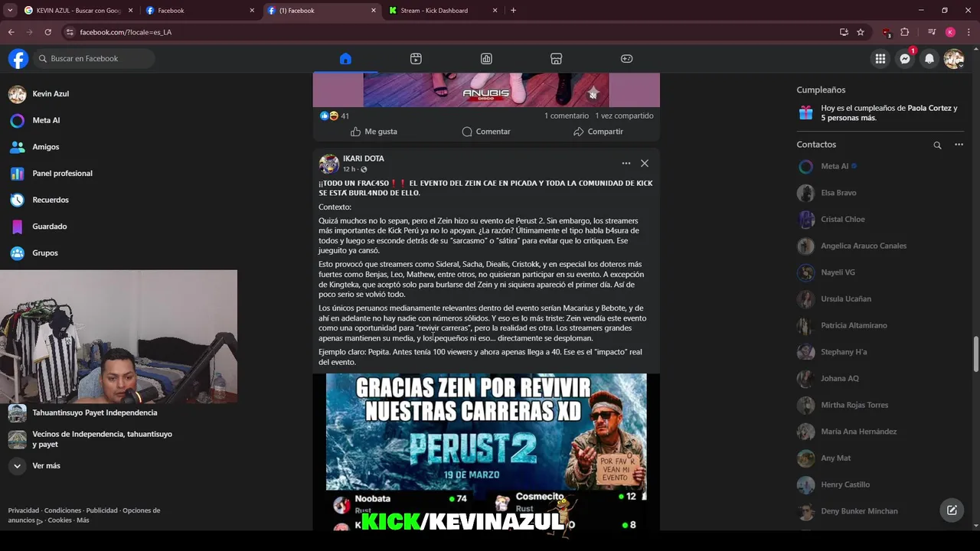The height and width of the screenshot is (551, 980).
Task: Hide the IKARI DOTA post
Action: 645,163
